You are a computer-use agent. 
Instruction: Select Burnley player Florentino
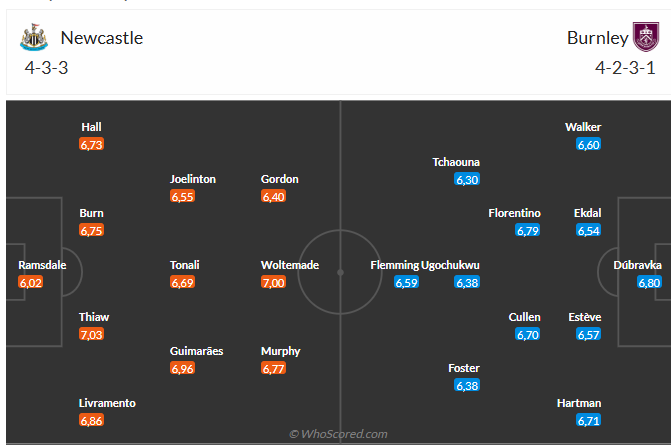point(514,213)
